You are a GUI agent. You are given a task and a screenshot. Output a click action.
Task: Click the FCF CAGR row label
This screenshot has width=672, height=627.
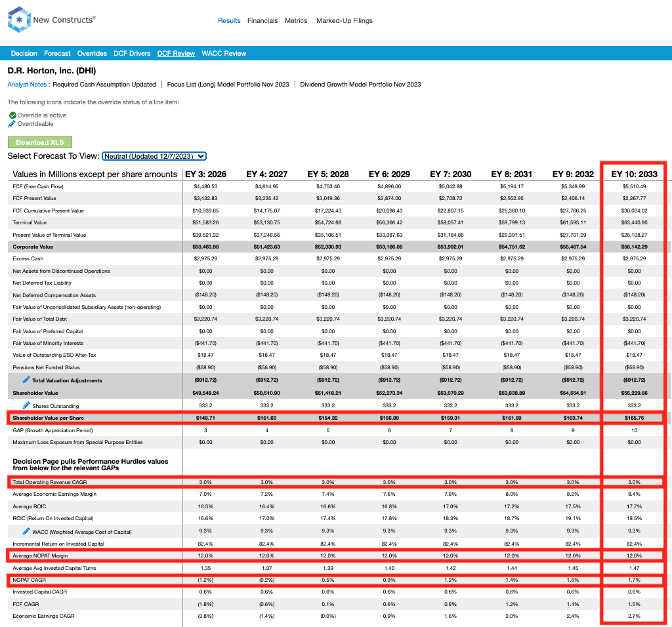[x=26, y=604]
